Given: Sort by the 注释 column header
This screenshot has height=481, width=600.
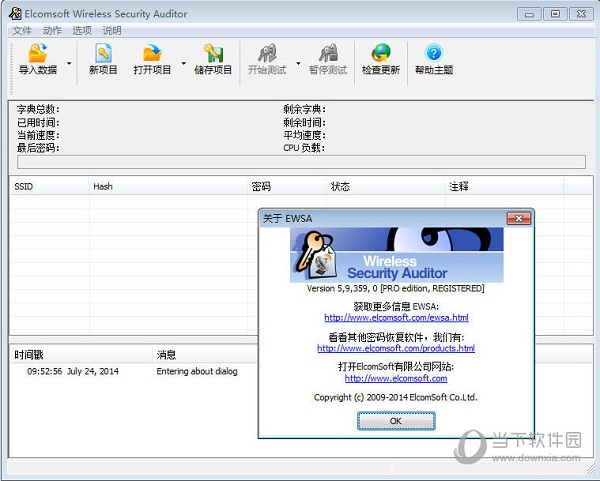Looking at the screenshot, I should pos(504,187).
